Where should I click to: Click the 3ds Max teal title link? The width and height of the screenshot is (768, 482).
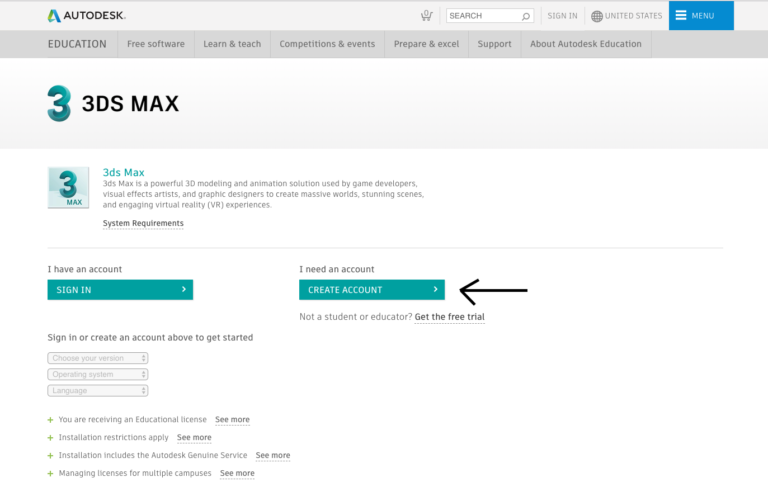[x=123, y=172]
